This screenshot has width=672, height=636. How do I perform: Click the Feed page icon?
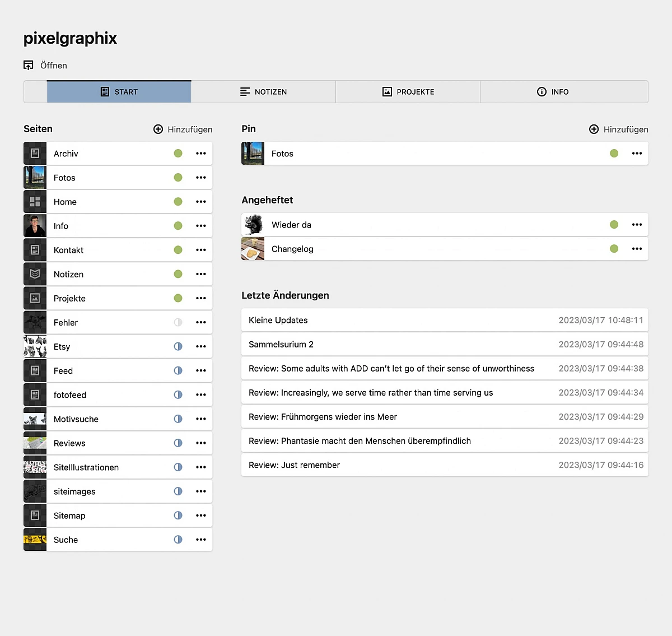35,370
